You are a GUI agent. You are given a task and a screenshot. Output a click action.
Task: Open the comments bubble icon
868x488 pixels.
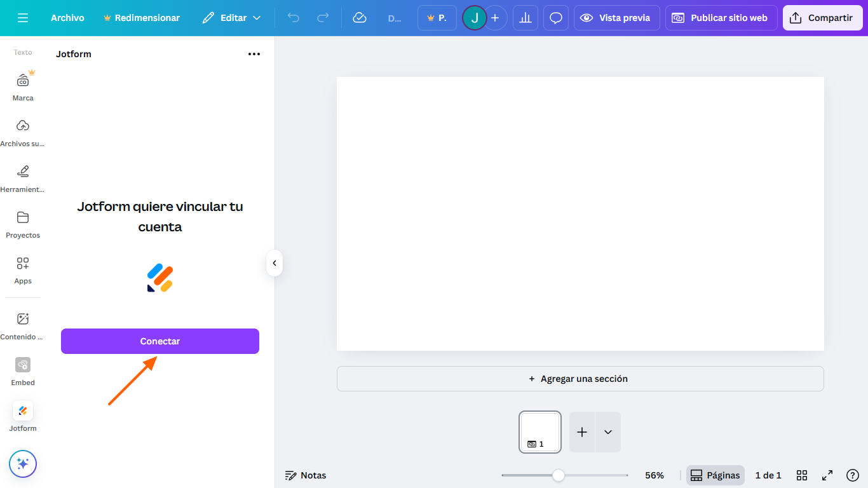(x=556, y=18)
